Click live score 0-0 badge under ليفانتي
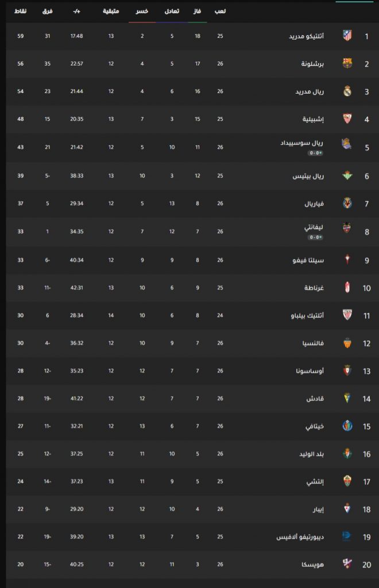The height and width of the screenshot is (588, 379). 315,237
